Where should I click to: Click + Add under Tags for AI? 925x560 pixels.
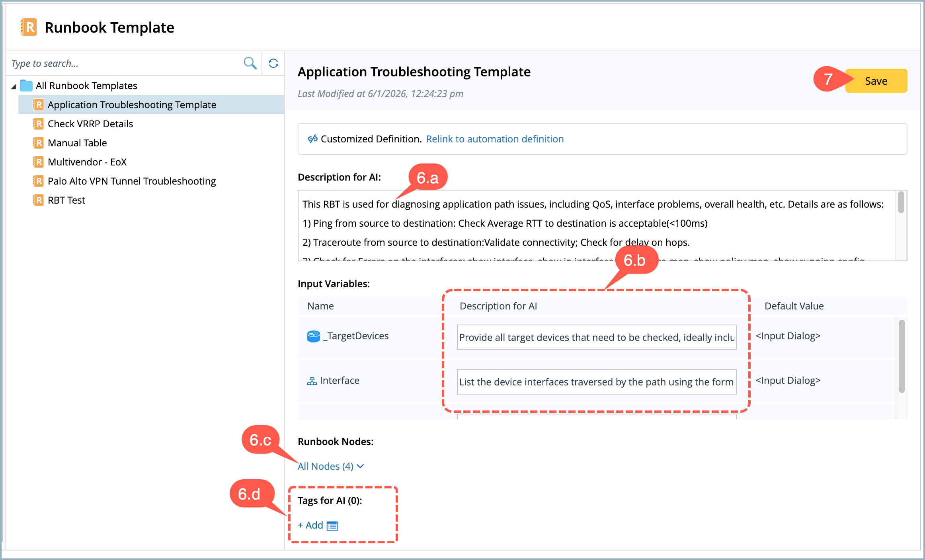(x=310, y=525)
